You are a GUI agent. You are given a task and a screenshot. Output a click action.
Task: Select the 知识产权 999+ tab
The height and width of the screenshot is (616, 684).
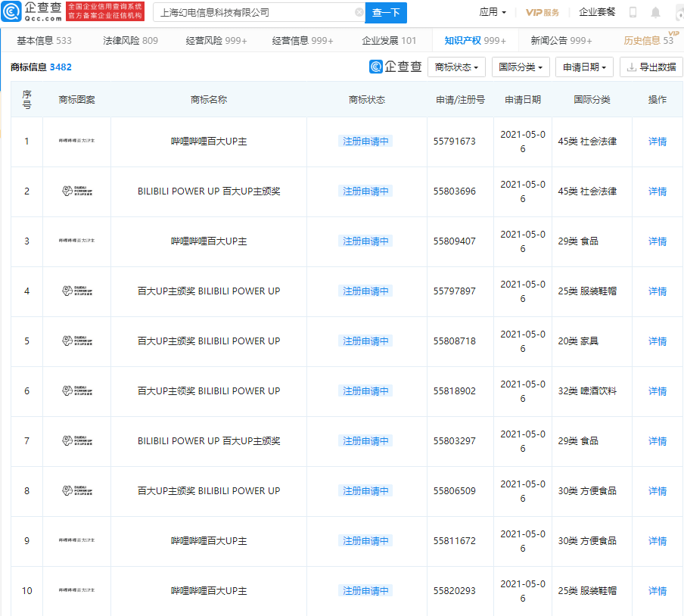tap(475, 41)
